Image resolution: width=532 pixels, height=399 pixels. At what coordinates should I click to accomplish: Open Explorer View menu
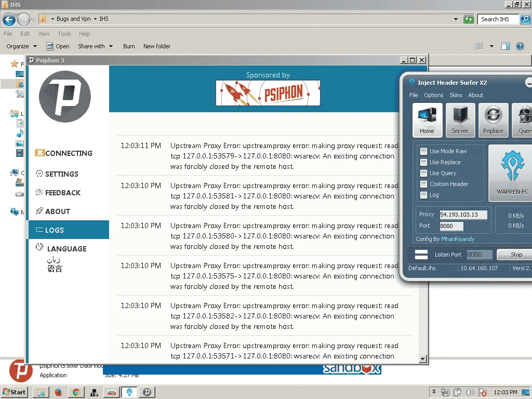(x=44, y=34)
